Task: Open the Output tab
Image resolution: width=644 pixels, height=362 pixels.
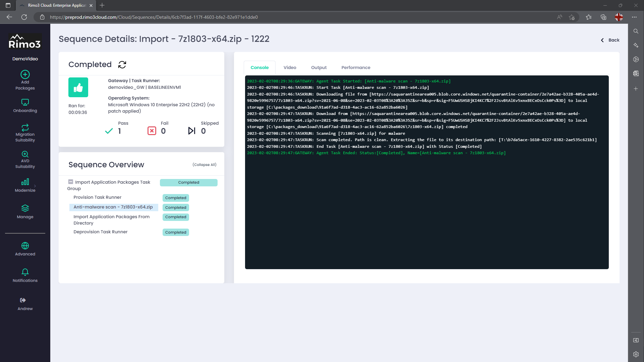Action: (318, 67)
